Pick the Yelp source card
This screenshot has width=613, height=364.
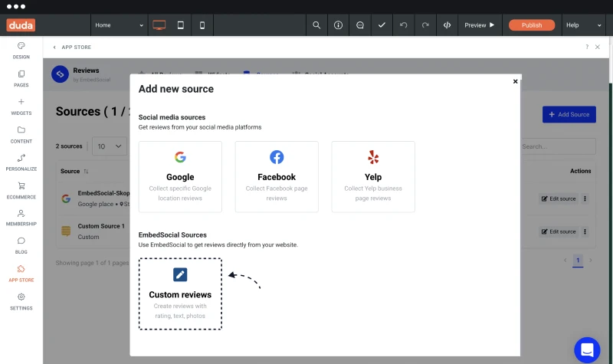pos(373,177)
